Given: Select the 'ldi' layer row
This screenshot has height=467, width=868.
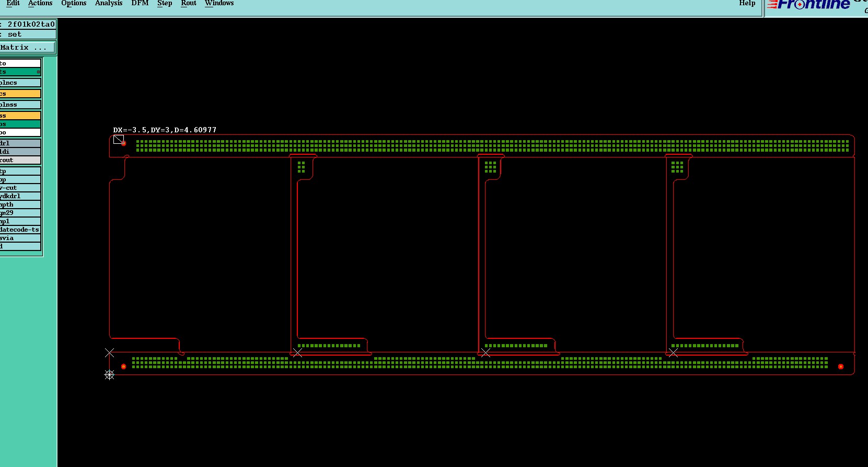Looking at the screenshot, I should [20, 152].
